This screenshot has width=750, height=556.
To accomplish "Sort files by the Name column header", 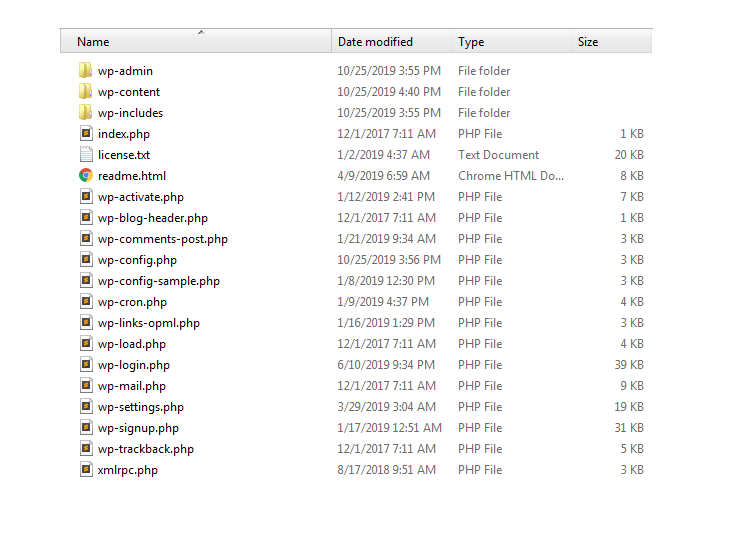I will point(196,42).
